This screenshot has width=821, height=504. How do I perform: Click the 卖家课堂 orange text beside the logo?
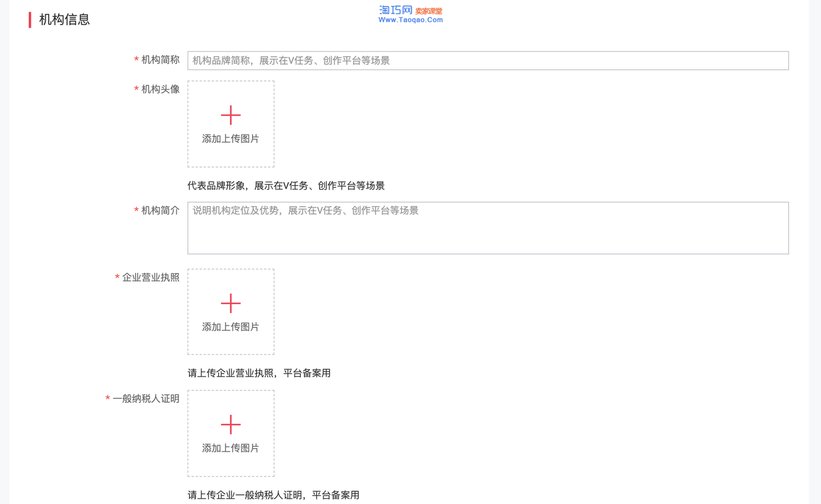tap(429, 11)
